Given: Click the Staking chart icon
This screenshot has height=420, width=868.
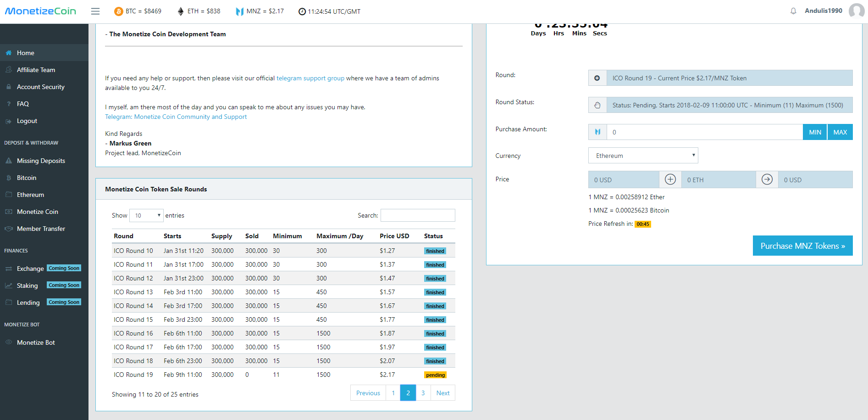Looking at the screenshot, I should [9, 286].
